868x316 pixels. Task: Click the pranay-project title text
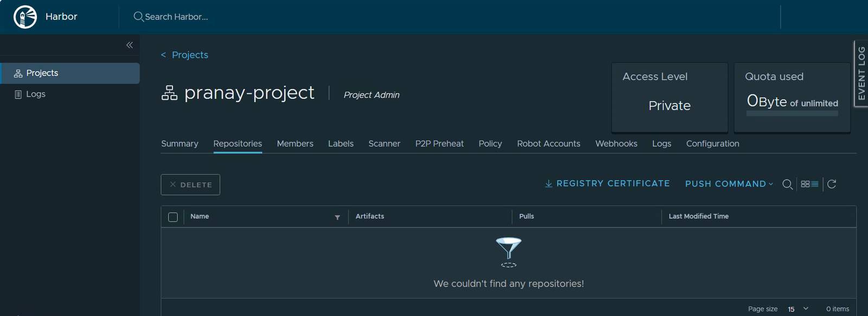(x=249, y=93)
